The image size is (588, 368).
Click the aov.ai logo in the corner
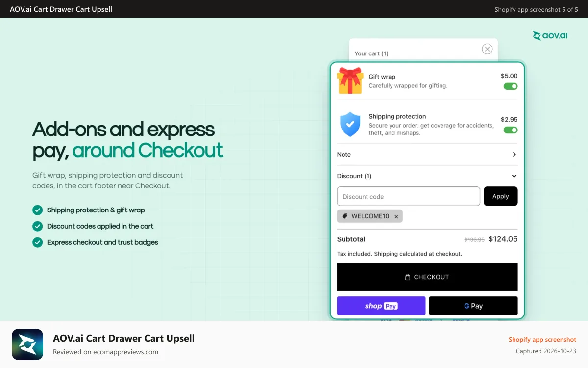pyautogui.click(x=550, y=36)
